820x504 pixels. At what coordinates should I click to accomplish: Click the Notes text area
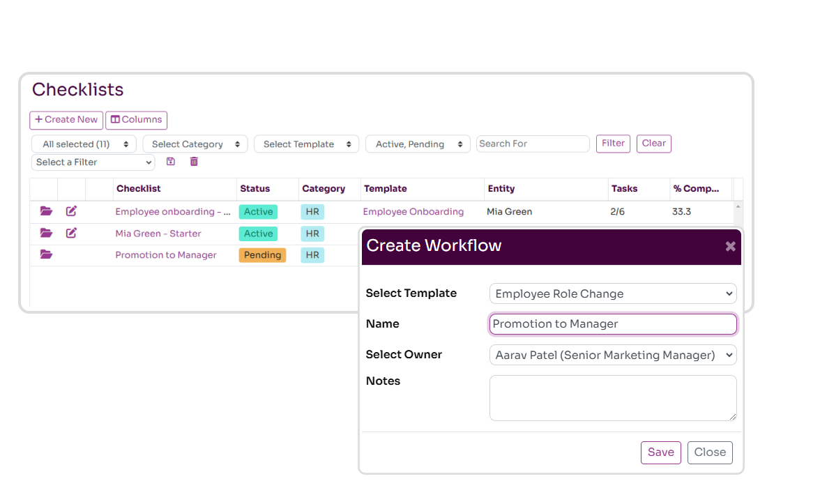tap(612, 397)
